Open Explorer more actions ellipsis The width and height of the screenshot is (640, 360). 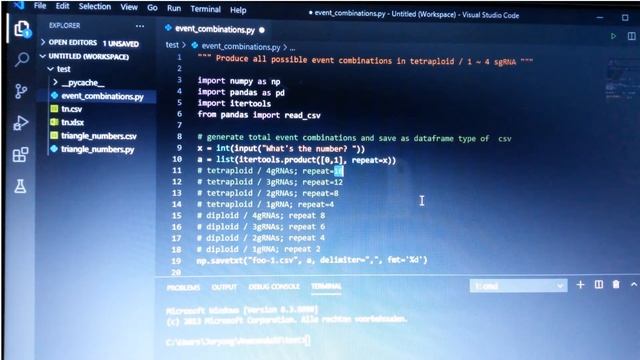tap(140, 26)
